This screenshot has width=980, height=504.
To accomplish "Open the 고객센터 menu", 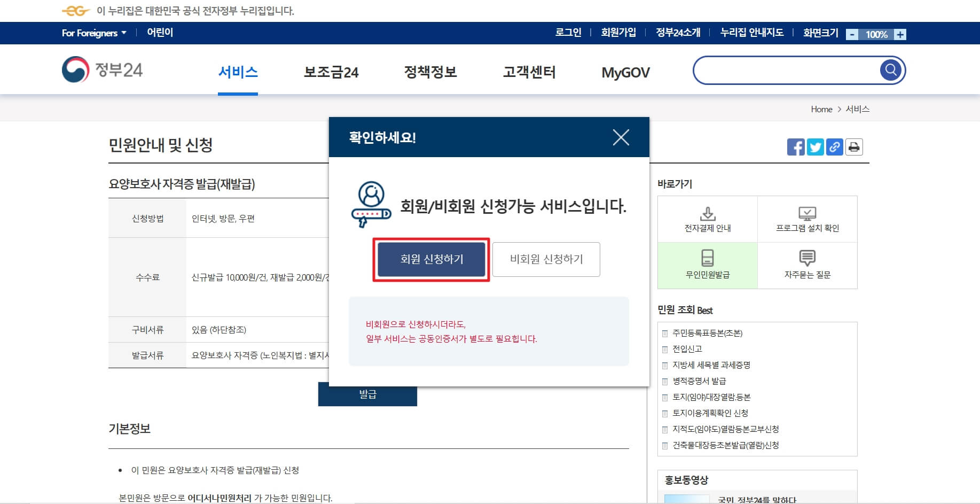I will point(530,72).
